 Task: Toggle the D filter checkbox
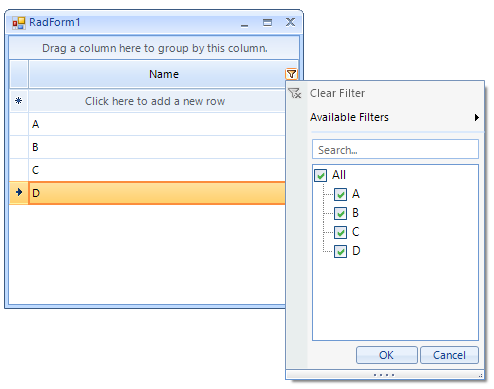pos(340,251)
